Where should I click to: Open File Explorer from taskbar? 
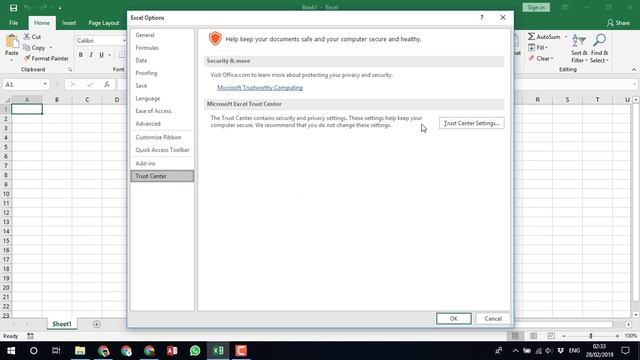(80, 351)
